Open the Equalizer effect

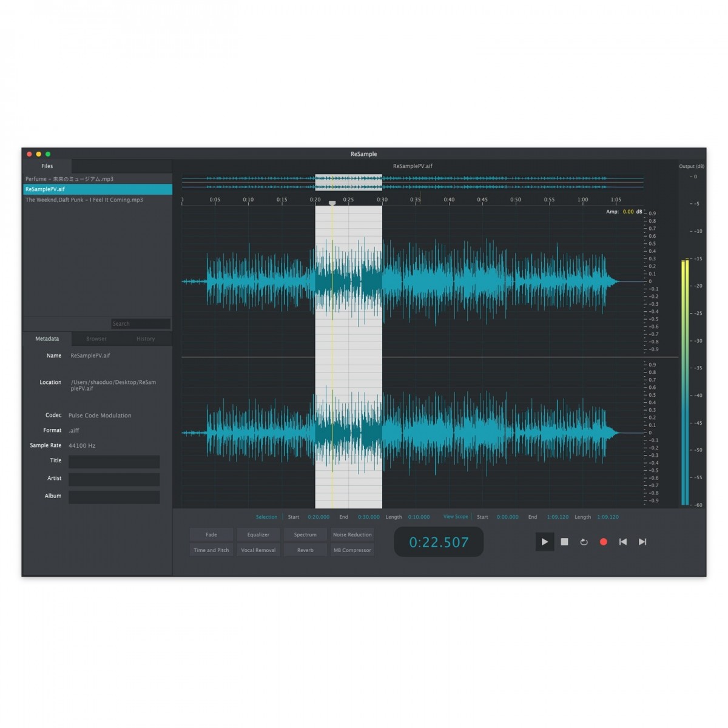point(258,534)
